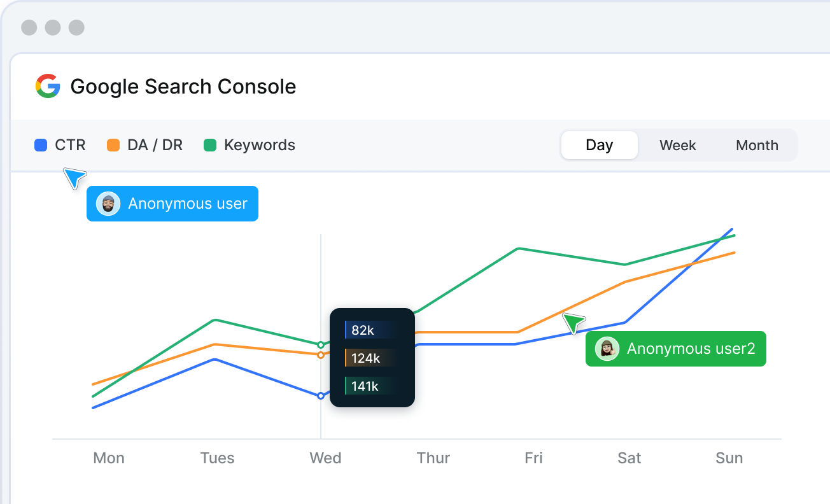830x504 pixels.
Task: Click the green Keywords color square
Action: 210,145
